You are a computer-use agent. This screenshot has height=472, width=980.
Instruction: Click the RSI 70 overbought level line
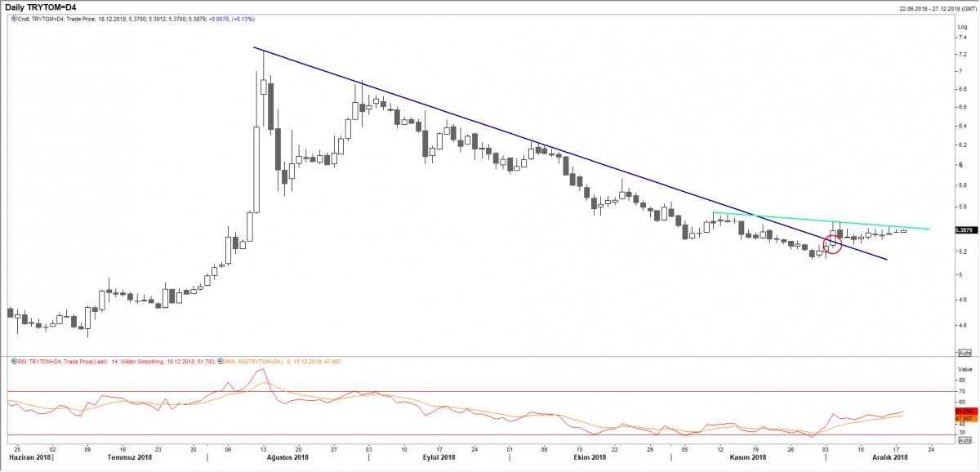(x=490, y=392)
